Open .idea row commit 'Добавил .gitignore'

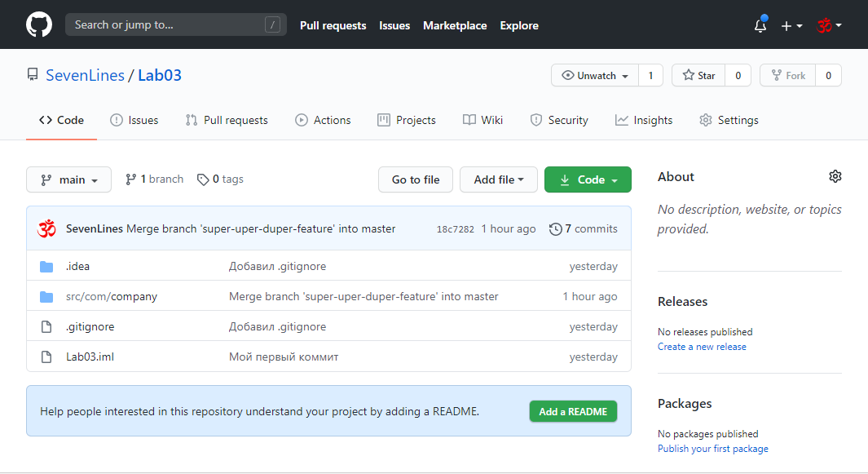pyautogui.click(x=277, y=266)
